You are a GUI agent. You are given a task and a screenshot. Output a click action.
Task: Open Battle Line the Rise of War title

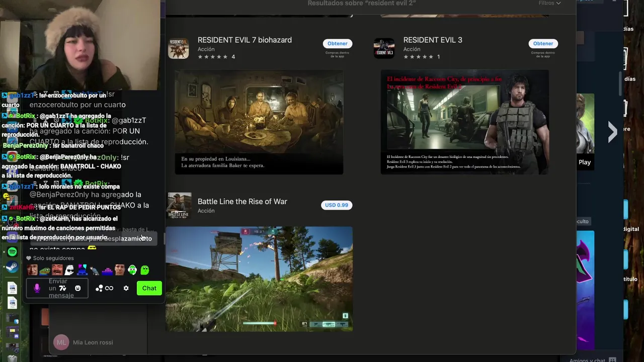pyautogui.click(x=242, y=201)
